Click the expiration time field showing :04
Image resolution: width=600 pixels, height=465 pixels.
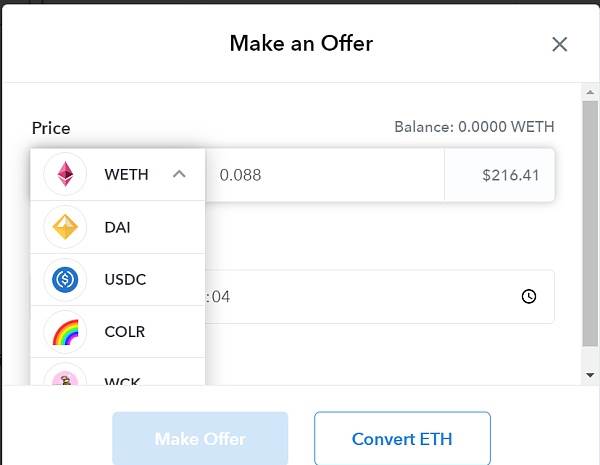pos(380,297)
